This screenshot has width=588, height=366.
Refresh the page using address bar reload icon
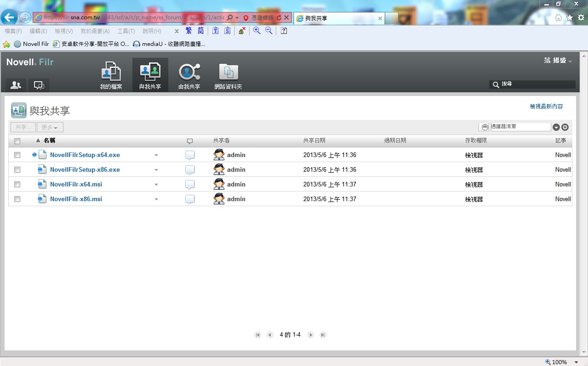tap(279, 17)
